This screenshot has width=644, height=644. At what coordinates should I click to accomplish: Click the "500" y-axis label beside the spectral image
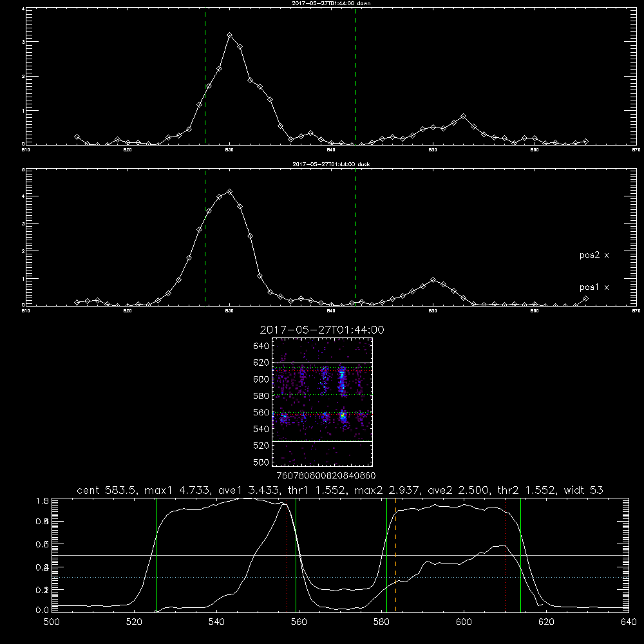coord(261,462)
